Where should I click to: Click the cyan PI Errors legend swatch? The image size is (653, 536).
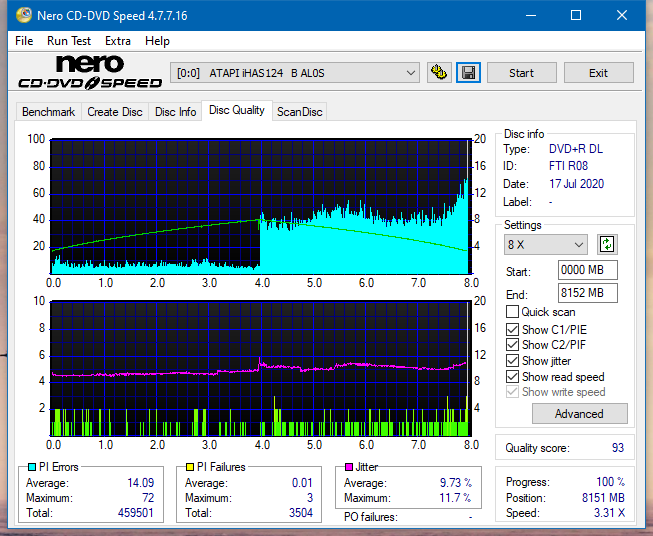[32, 467]
